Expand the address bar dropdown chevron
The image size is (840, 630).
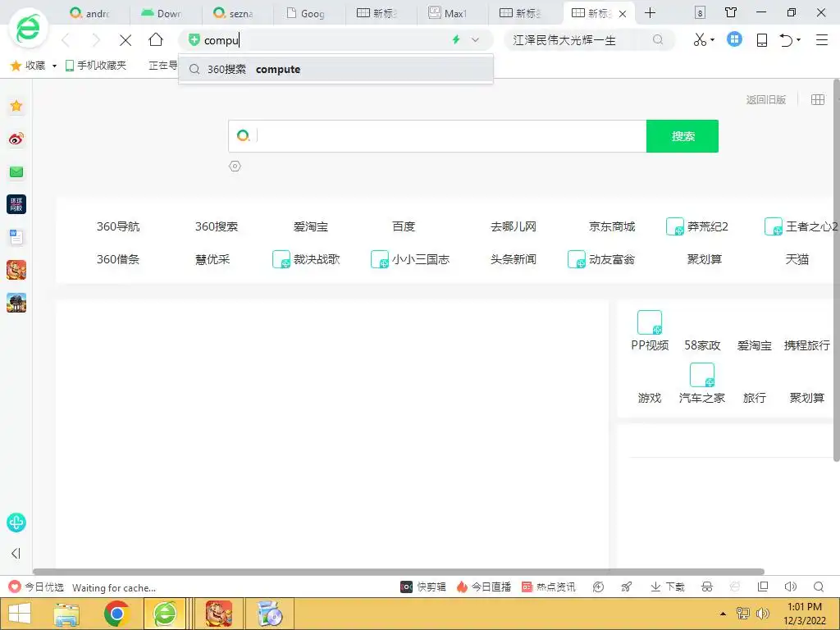coord(475,39)
